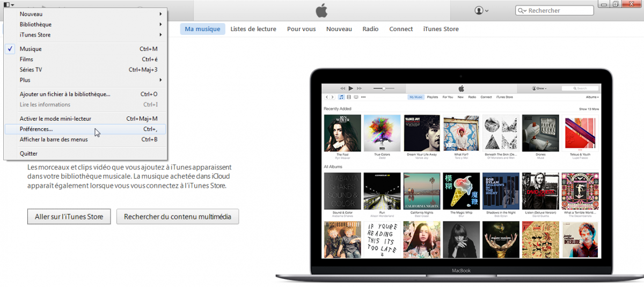Select Activer le mode mini-lecteur
Image resolution: width=644 pixels, height=287 pixels.
click(x=85, y=119)
